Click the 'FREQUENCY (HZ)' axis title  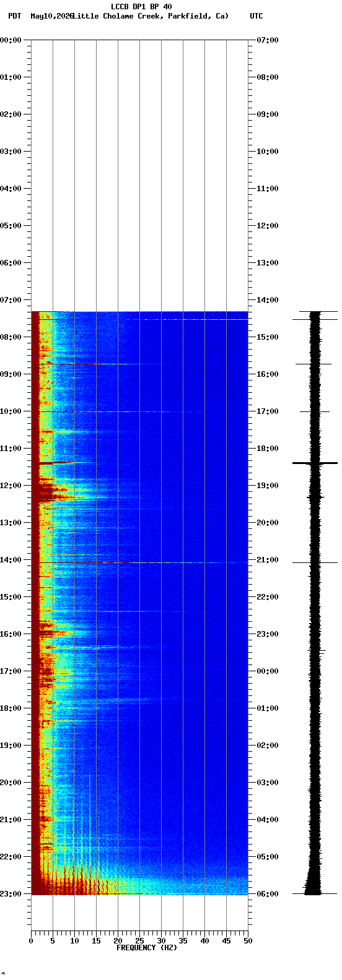147,947
